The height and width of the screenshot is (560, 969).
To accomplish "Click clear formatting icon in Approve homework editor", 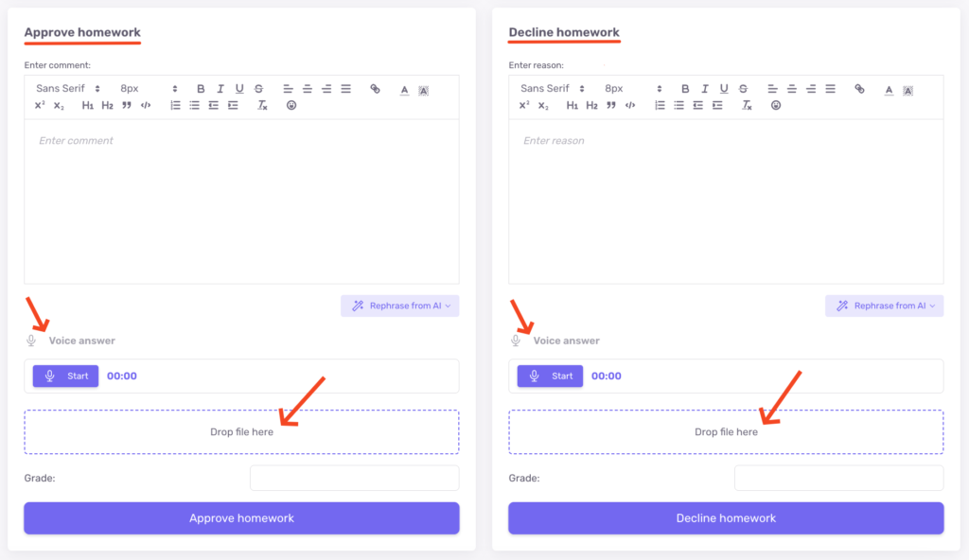I will pos(262,105).
